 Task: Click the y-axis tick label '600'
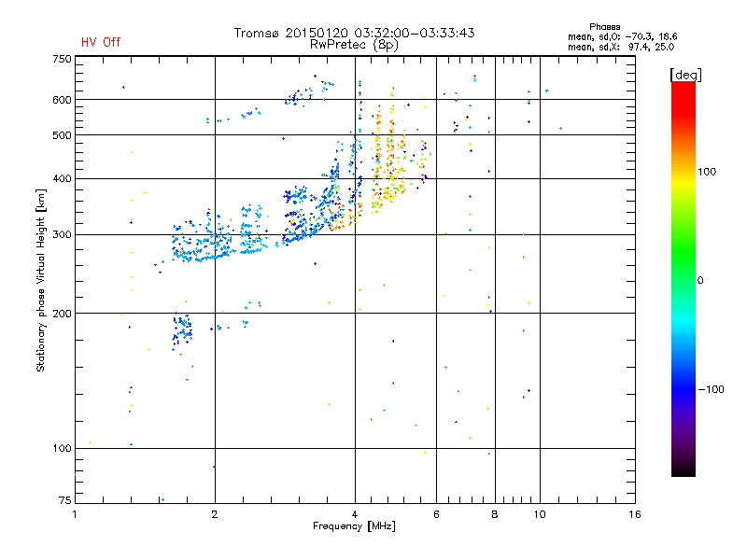pyautogui.click(x=62, y=100)
